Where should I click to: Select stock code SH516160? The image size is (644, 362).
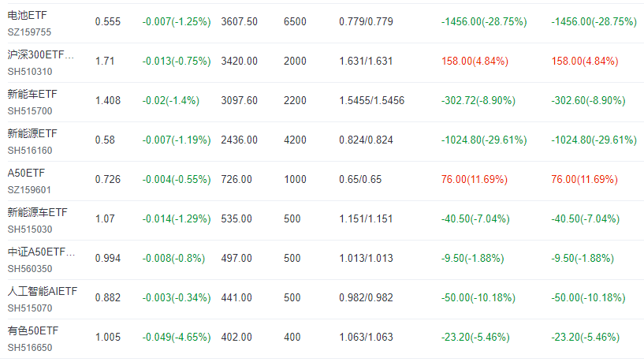pos(30,151)
